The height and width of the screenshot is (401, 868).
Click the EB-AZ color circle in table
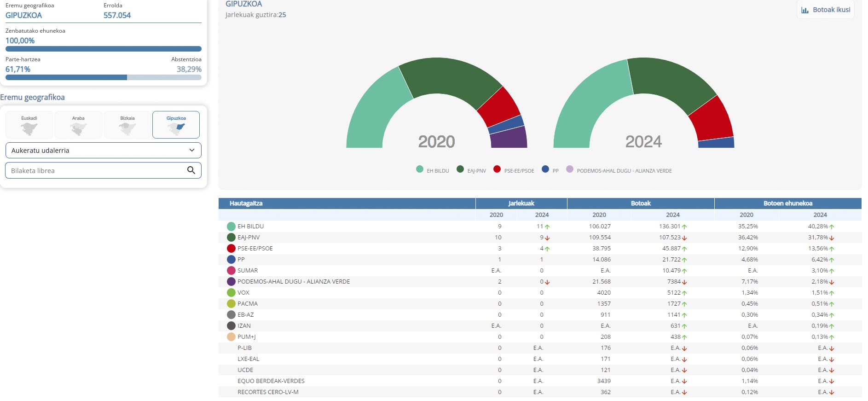pyautogui.click(x=231, y=315)
